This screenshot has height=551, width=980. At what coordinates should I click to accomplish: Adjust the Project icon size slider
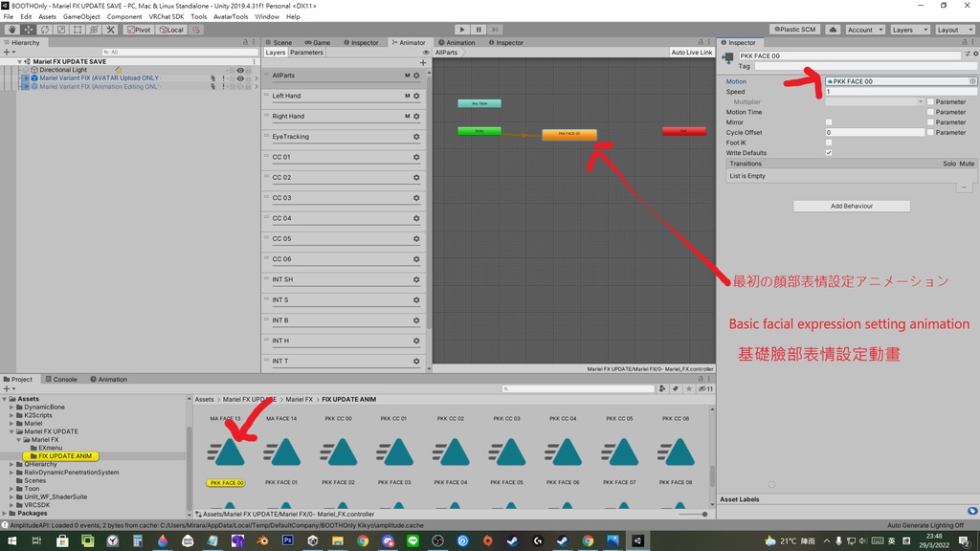[693, 514]
